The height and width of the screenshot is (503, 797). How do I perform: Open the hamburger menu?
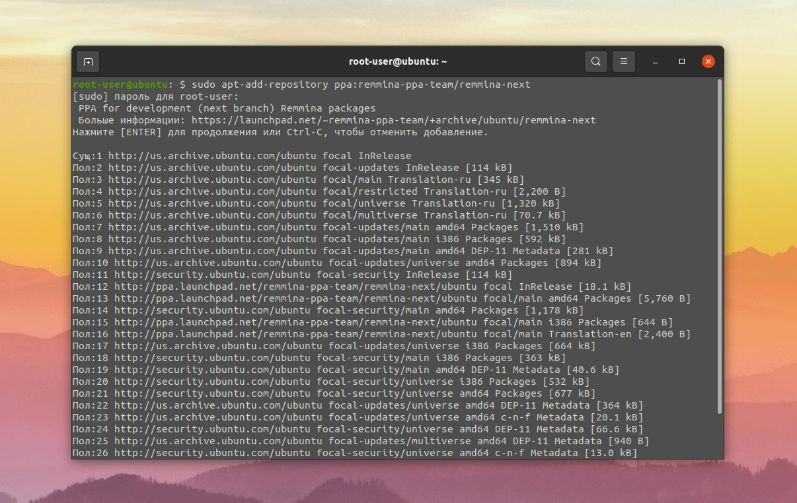(624, 61)
